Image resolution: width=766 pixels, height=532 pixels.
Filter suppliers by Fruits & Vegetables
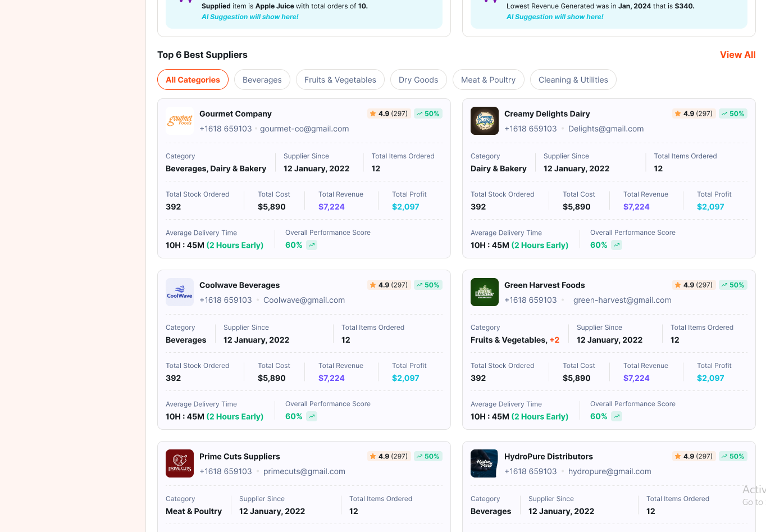[340, 80]
